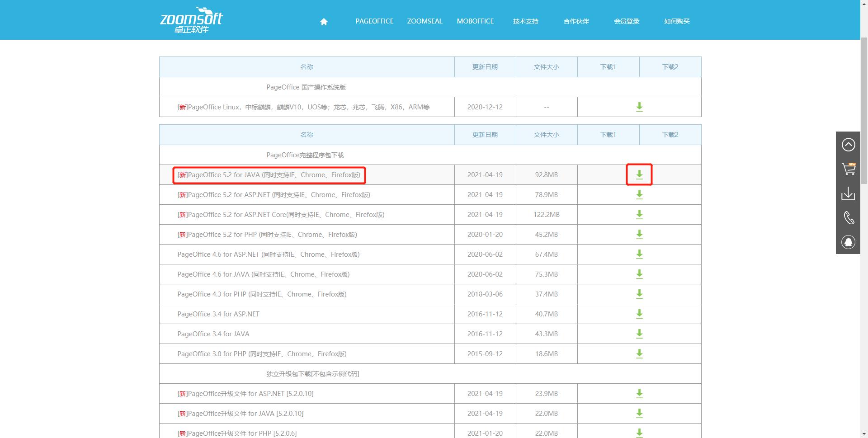Open 如何购买 navigation item
The height and width of the screenshot is (438, 868).
pyautogui.click(x=677, y=21)
